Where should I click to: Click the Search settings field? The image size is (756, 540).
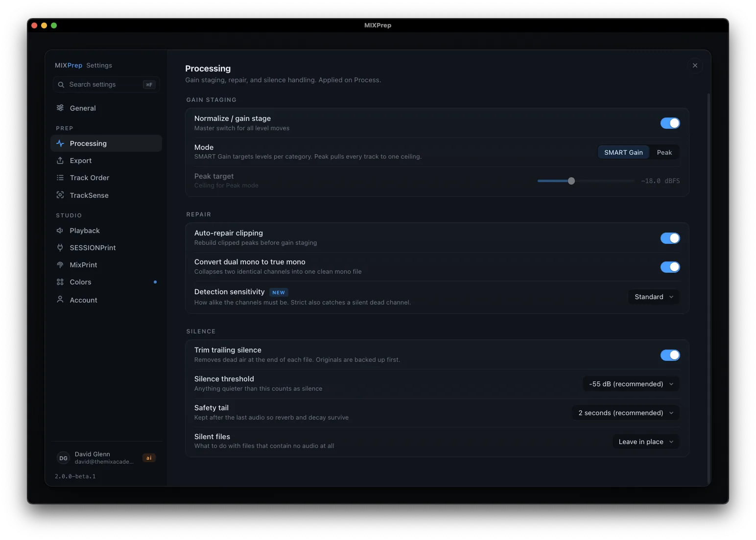pos(106,85)
